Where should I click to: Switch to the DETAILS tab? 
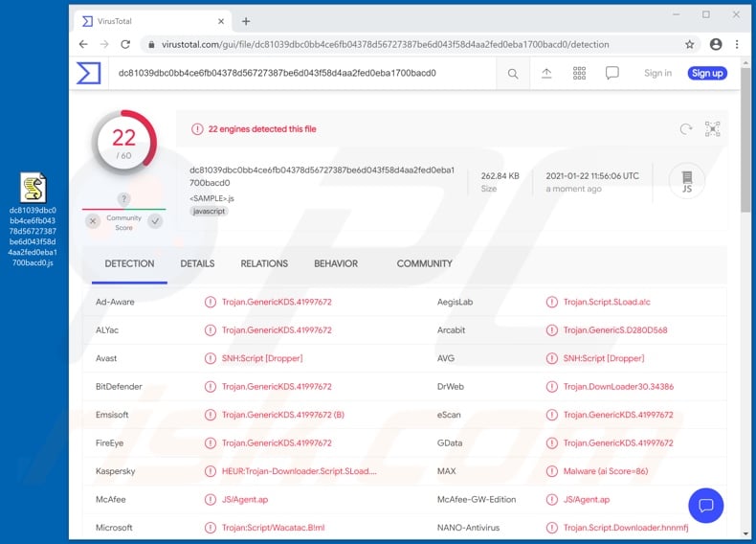tap(197, 263)
